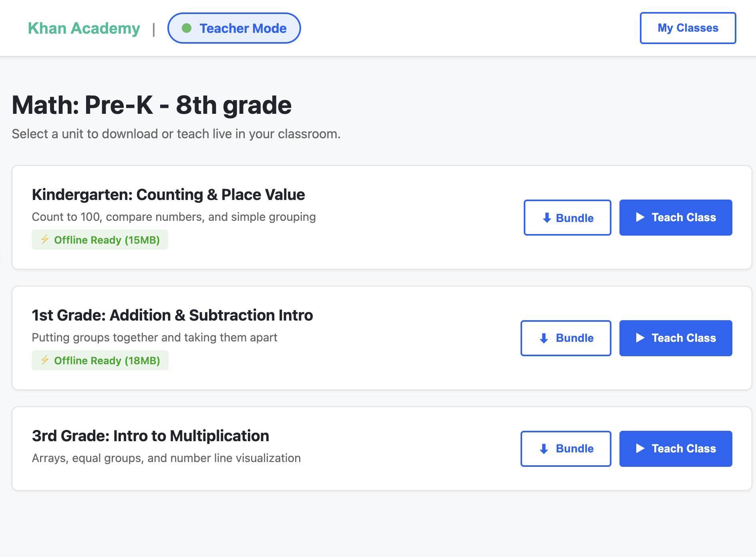
Task: Click the green Teacher Mode status dot
Action: 187,28
